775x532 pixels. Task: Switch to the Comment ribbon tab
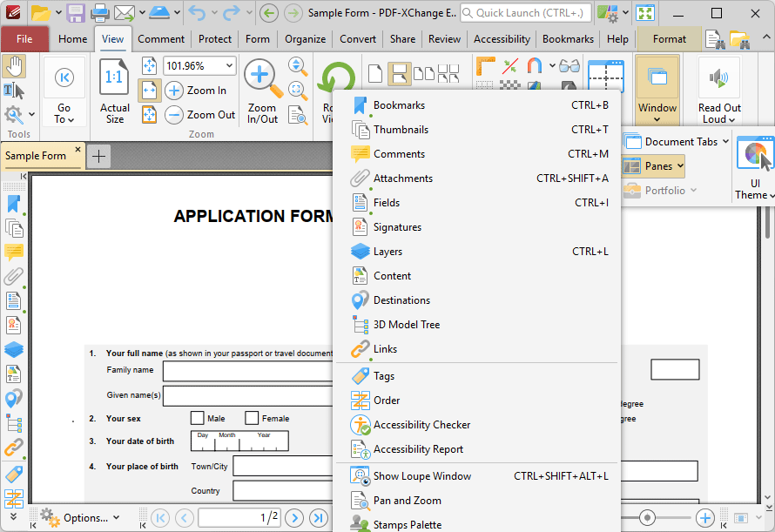(161, 39)
